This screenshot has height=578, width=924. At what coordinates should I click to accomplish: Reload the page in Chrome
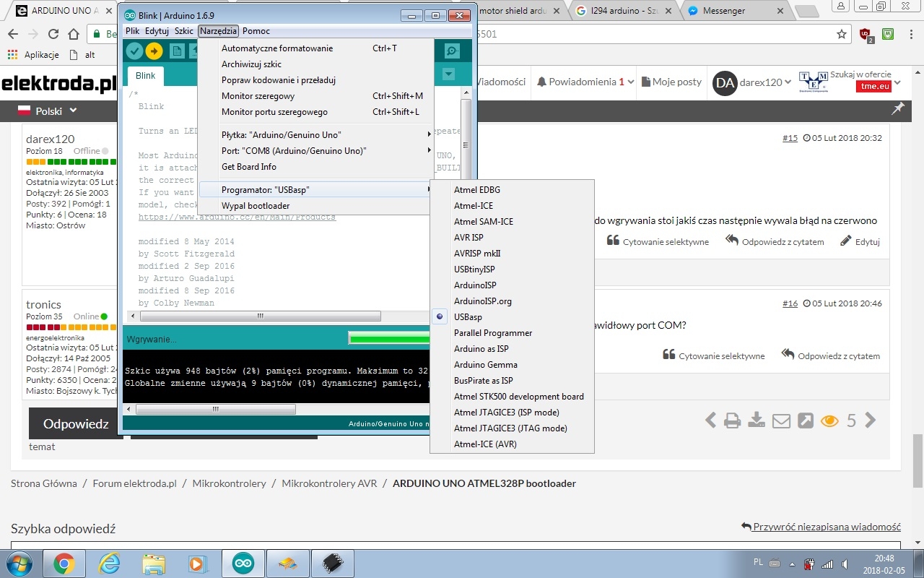pos(53,34)
